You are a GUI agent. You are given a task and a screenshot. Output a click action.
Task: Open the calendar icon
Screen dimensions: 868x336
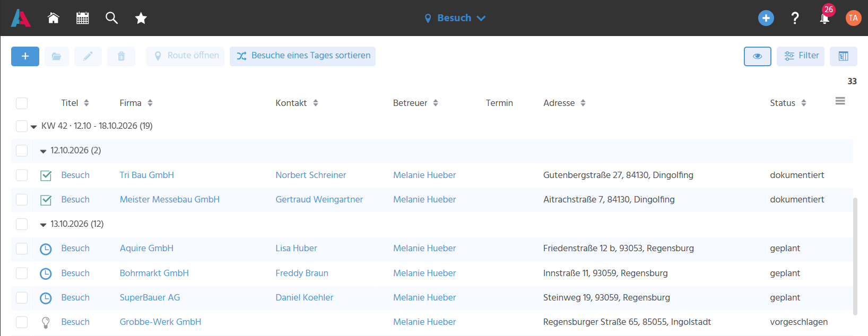tap(82, 18)
